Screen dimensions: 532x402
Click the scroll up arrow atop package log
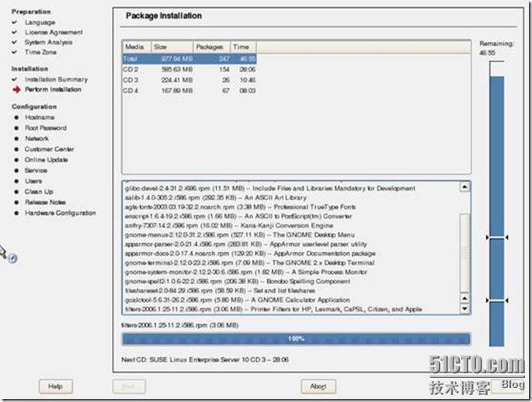point(464,187)
